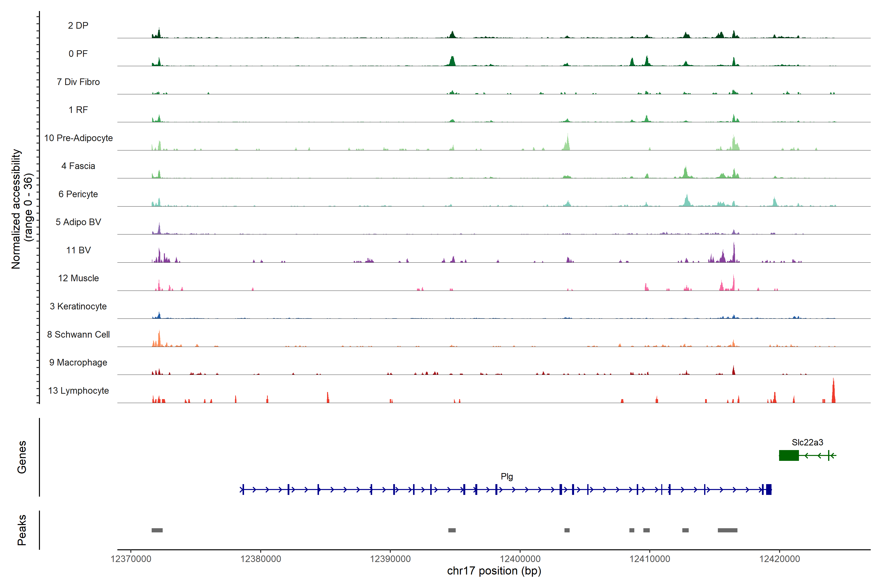Click the chr17 position axis title

tap(494, 571)
